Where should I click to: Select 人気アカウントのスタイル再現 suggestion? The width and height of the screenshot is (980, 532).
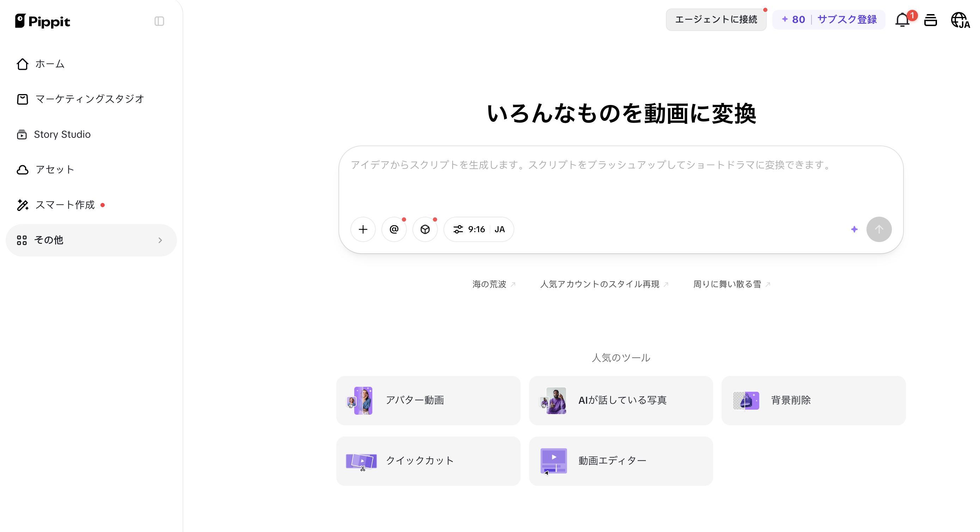click(604, 284)
